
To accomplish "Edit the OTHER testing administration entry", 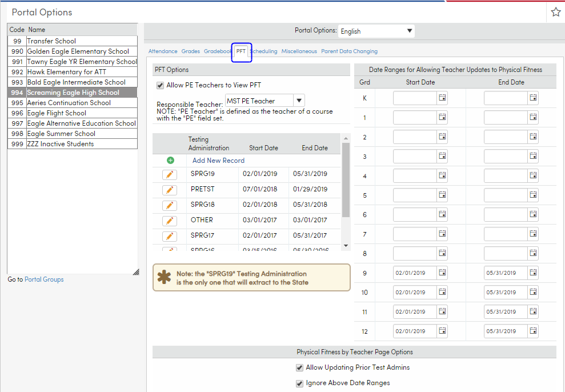I will (170, 219).
